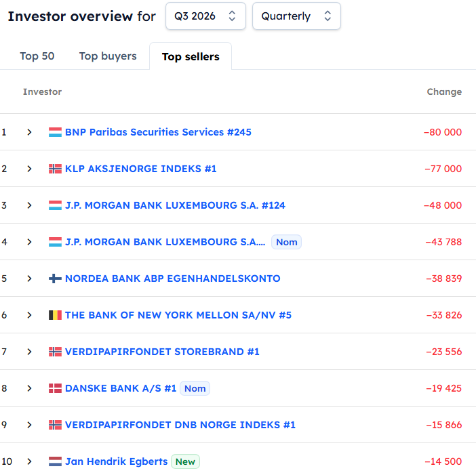This screenshot has width=476, height=475.
Task: Expand the DANSKE BANK A/S #1 row
Action: coord(29,388)
